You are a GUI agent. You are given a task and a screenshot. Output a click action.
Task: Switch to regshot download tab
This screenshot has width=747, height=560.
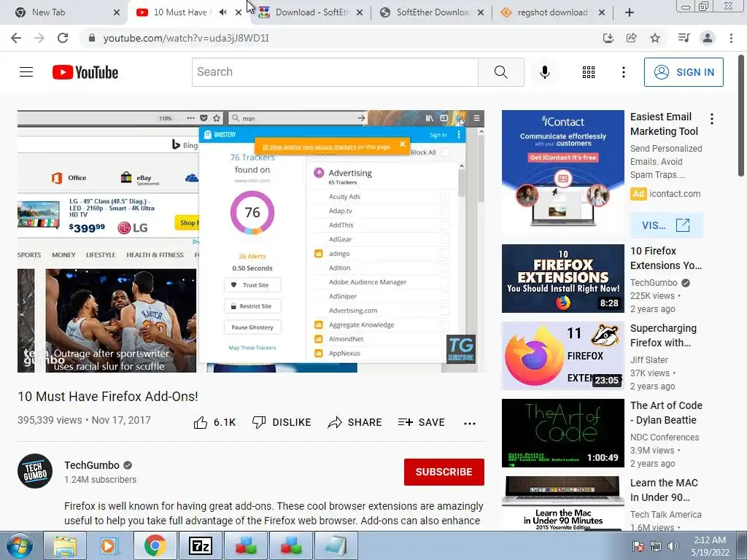[553, 12]
